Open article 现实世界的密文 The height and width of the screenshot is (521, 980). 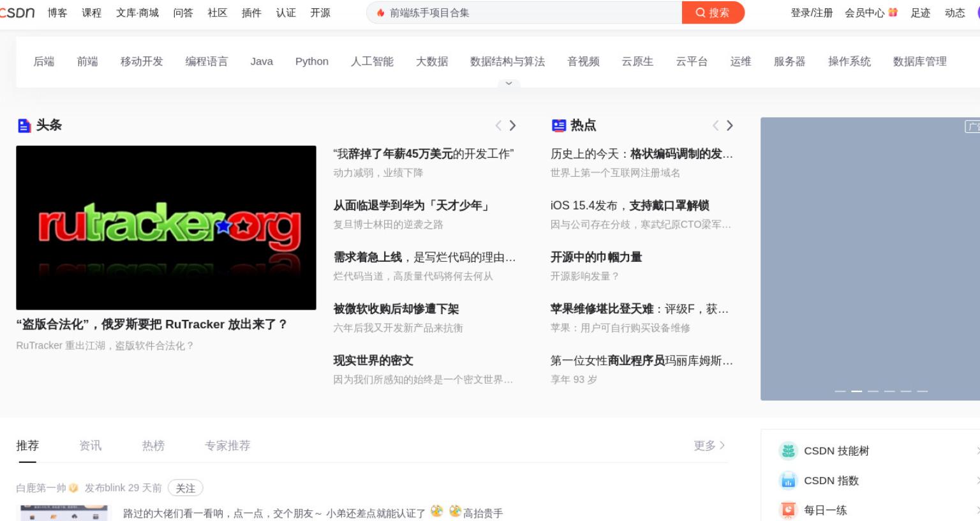tap(373, 361)
